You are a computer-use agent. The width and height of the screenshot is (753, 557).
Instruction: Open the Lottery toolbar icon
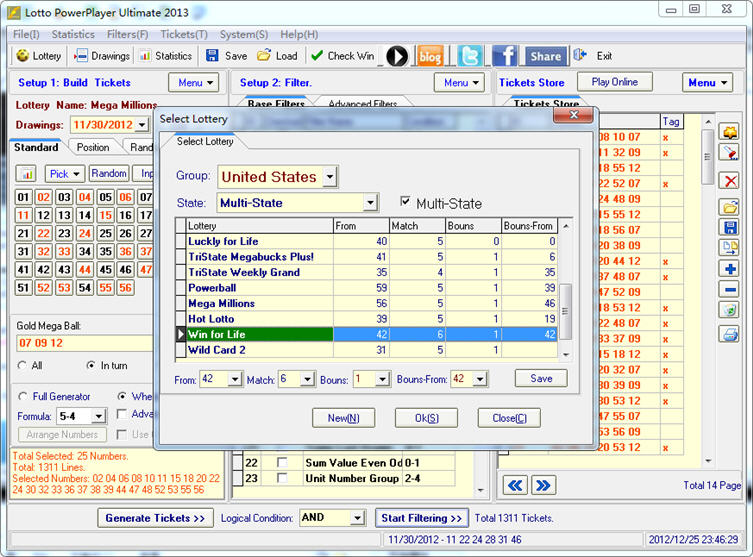[23, 56]
